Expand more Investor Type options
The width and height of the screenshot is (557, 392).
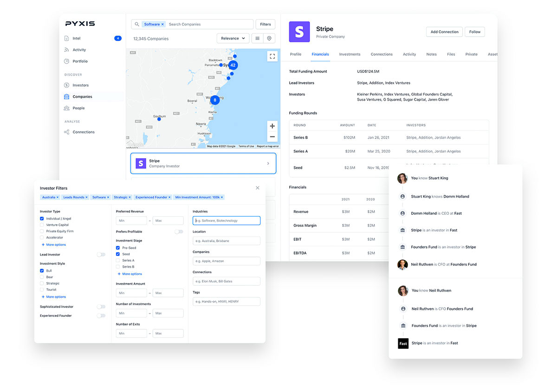pos(54,244)
